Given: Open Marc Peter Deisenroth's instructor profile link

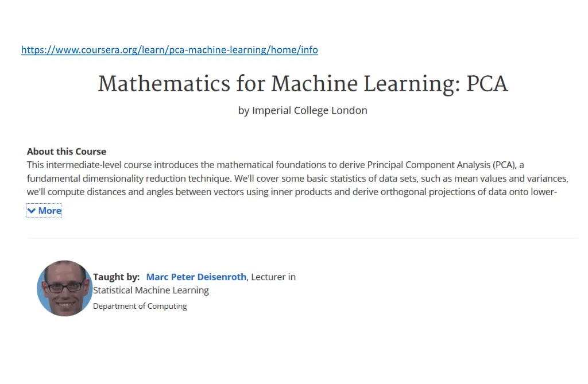Looking at the screenshot, I should point(196,277).
